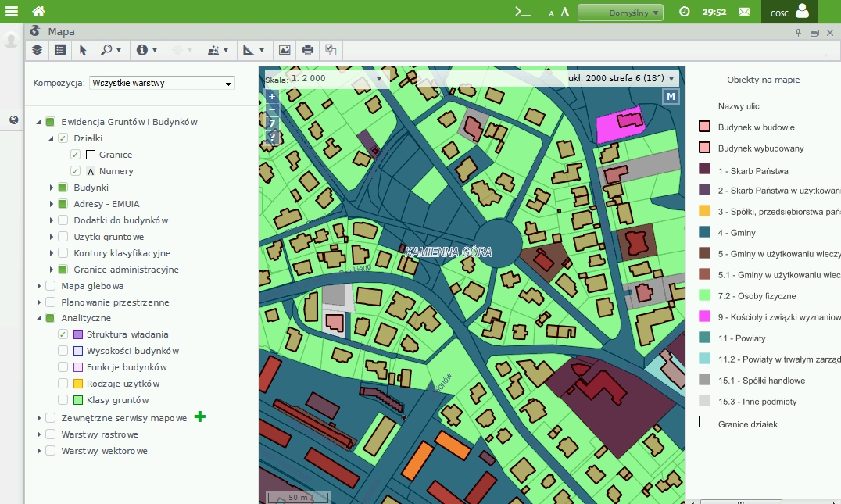Open the command console icon
The height and width of the screenshot is (504, 841).
click(x=522, y=12)
